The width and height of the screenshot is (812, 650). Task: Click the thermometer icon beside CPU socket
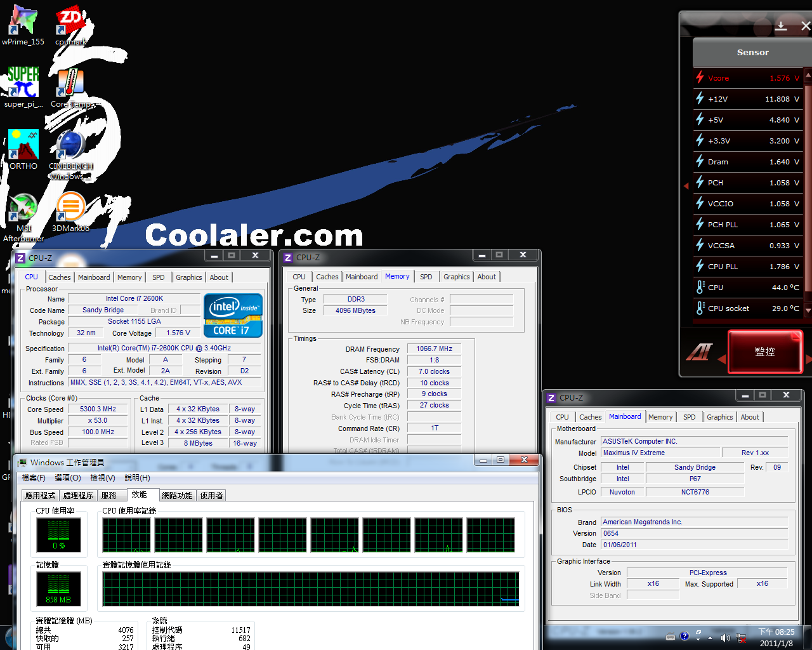700,308
